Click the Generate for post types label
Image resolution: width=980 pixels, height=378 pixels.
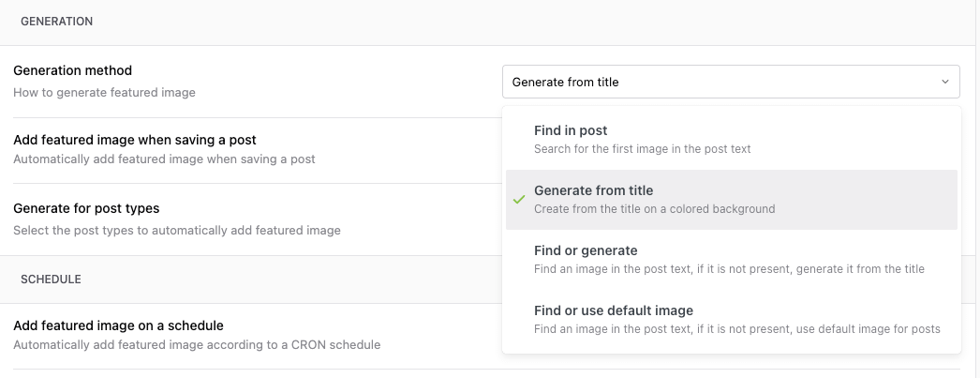pyautogui.click(x=86, y=208)
